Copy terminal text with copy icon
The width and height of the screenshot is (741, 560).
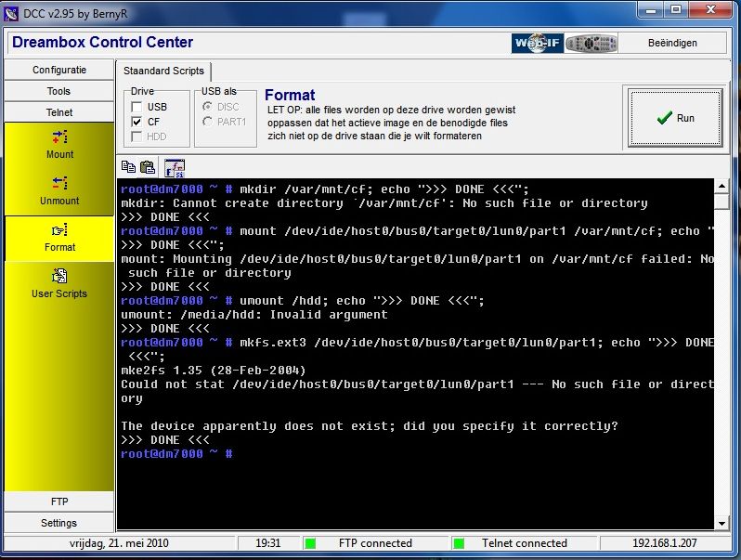[128, 167]
